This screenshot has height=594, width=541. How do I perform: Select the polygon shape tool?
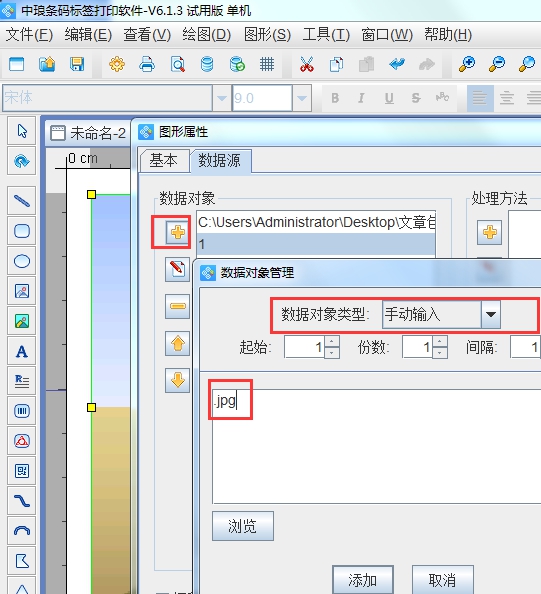(22, 561)
